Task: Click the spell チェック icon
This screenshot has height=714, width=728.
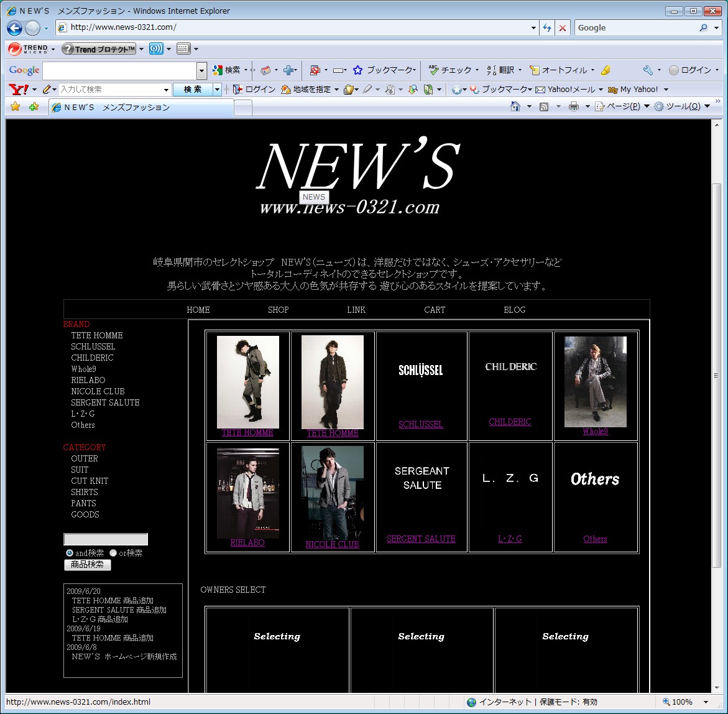Action: [433, 70]
